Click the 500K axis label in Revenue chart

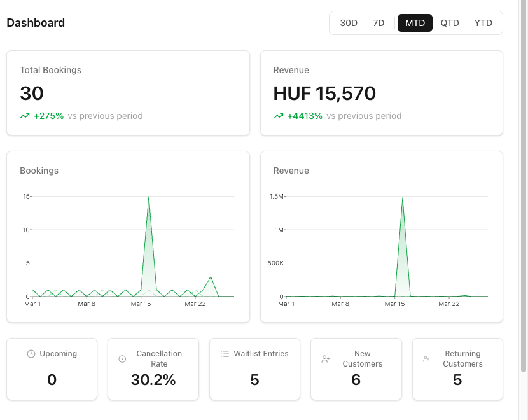click(x=275, y=263)
